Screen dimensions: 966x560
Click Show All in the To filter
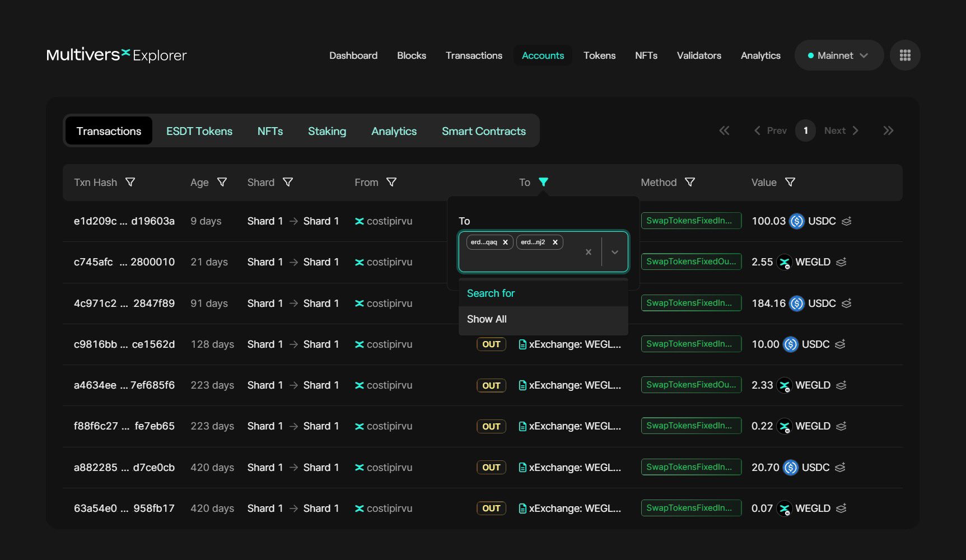tap(486, 319)
